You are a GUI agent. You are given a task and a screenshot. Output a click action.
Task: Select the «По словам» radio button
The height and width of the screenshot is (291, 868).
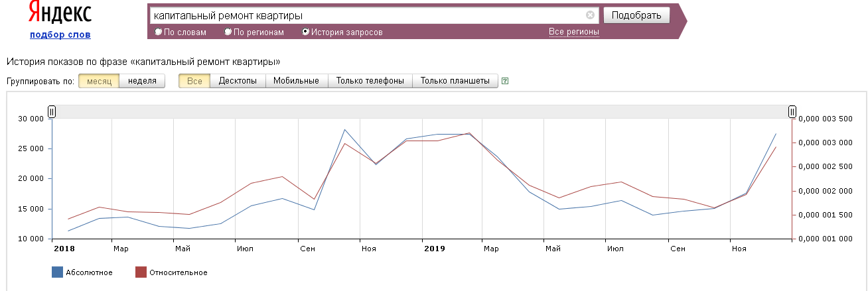point(158,32)
